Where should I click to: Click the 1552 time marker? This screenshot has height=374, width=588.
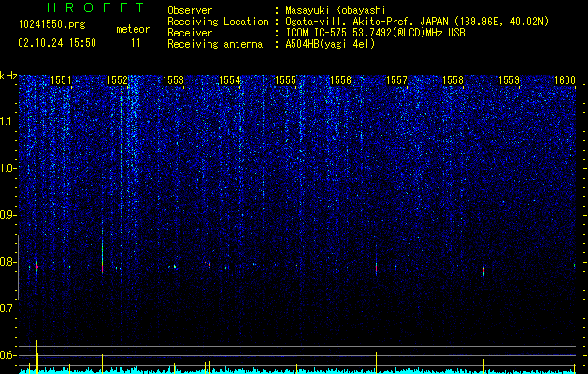(117, 80)
